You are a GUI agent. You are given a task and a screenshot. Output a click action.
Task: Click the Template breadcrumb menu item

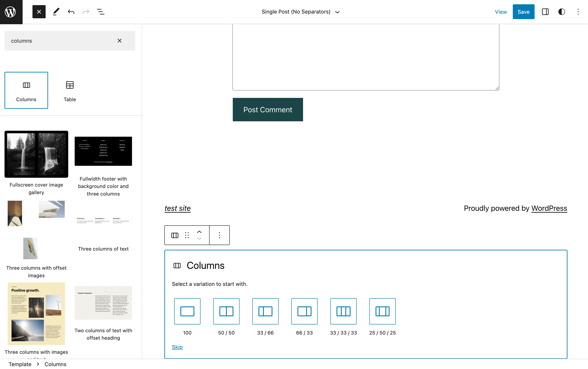(20, 364)
